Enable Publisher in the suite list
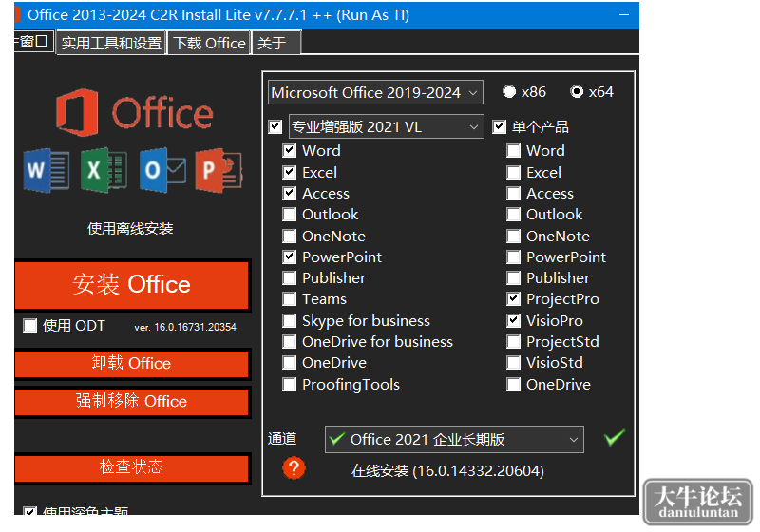The image size is (760, 532). (x=290, y=278)
